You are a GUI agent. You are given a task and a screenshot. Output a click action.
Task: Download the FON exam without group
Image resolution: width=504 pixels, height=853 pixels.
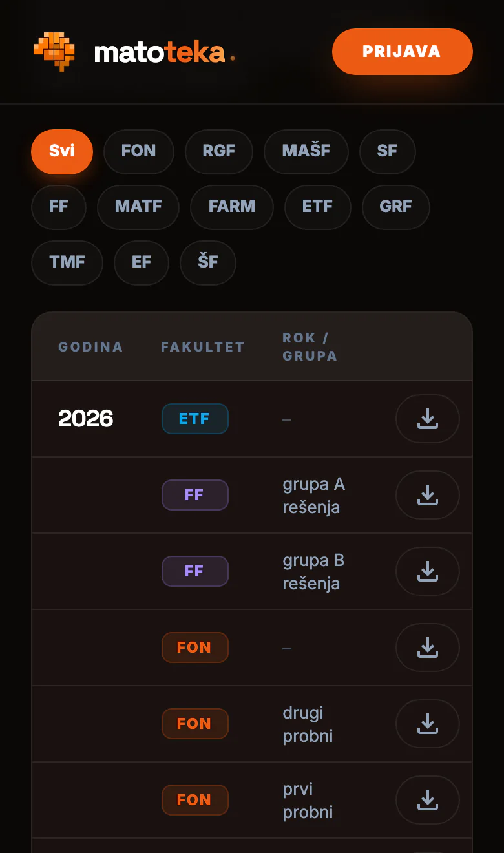coord(428,648)
